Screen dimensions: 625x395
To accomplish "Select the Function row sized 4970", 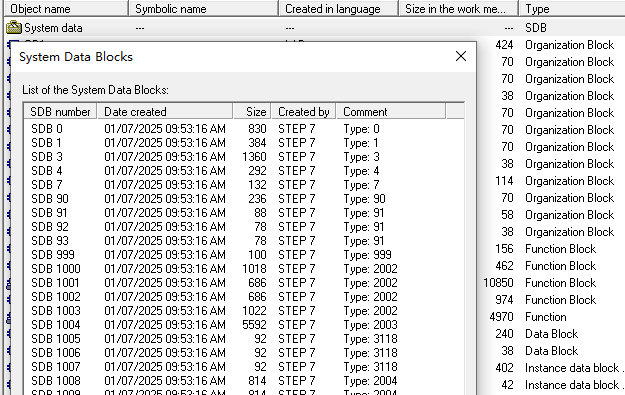I will point(551,316).
